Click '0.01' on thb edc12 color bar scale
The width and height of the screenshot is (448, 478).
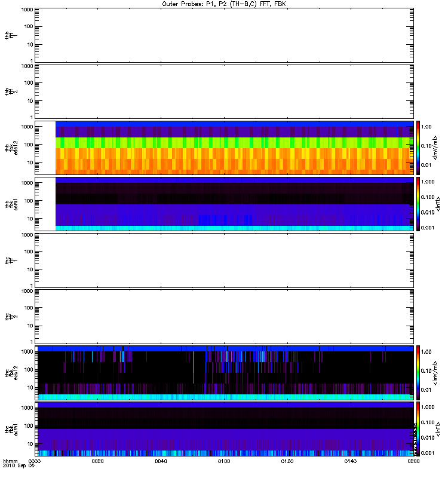coord(426,165)
